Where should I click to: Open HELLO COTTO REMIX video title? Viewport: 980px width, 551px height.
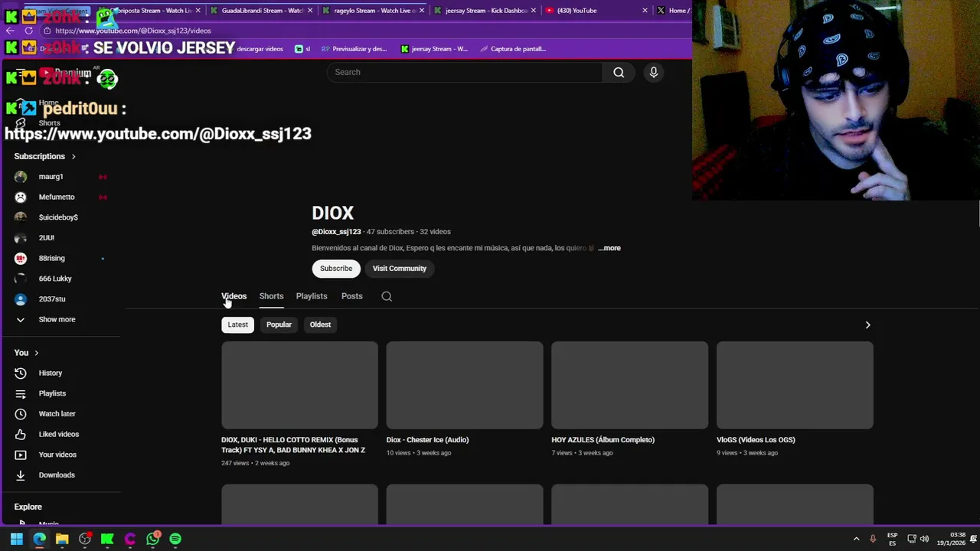point(293,445)
